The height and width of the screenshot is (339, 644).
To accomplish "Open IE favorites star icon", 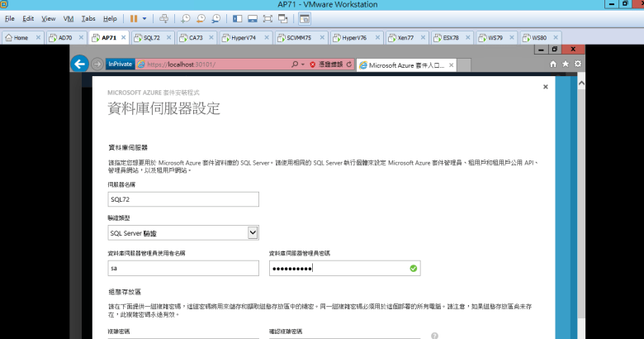I will (x=566, y=64).
